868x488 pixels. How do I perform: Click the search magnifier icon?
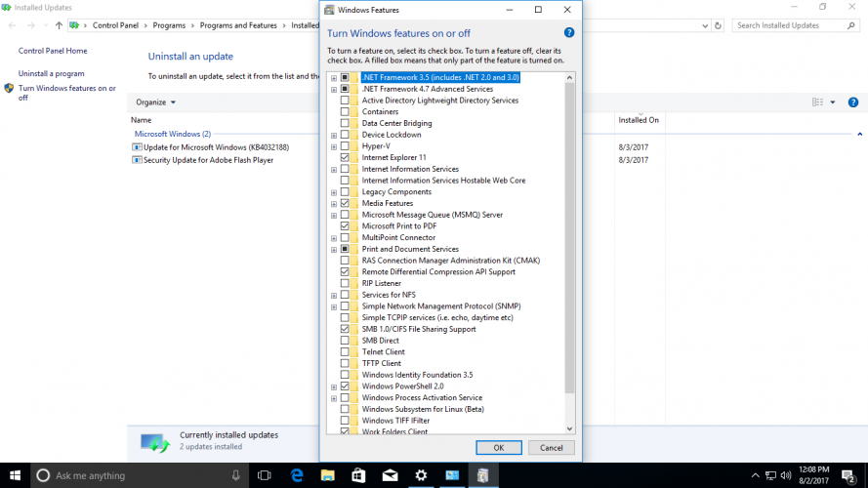coord(850,25)
